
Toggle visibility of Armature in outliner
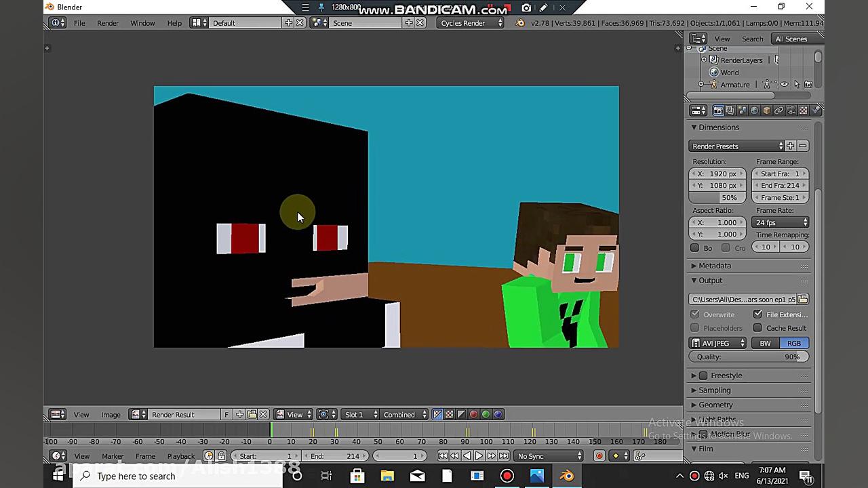pos(785,85)
